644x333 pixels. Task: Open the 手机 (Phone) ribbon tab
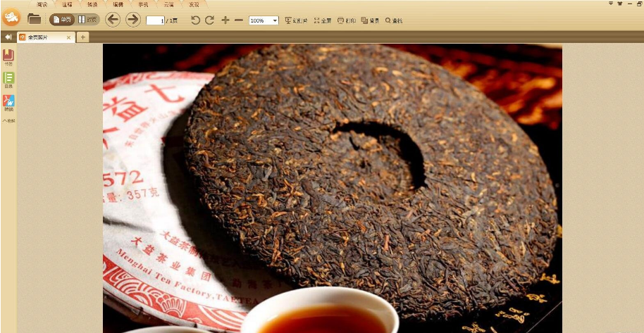(143, 4)
